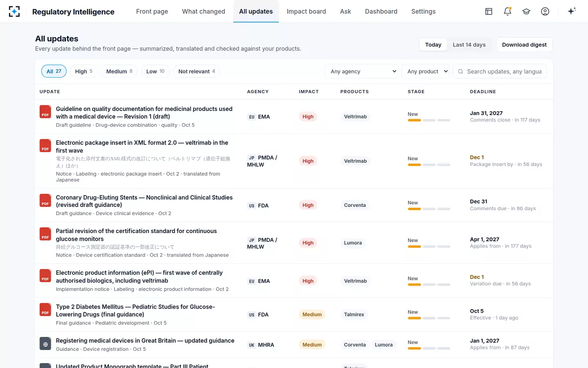Select the All updates tab
This screenshot has height=368, width=588.
256,11
